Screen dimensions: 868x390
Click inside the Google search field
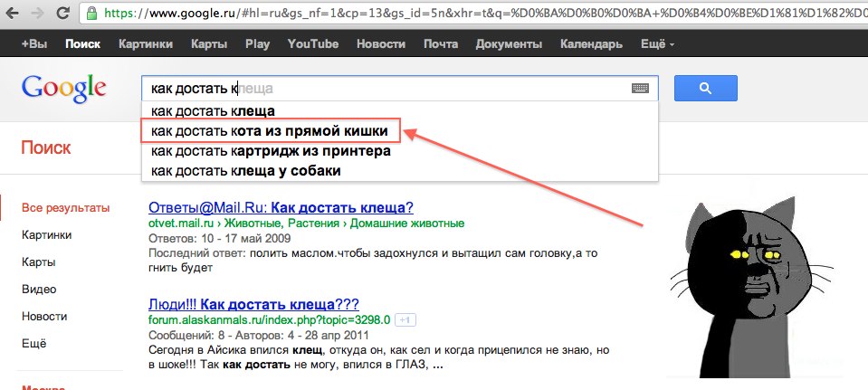point(399,88)
